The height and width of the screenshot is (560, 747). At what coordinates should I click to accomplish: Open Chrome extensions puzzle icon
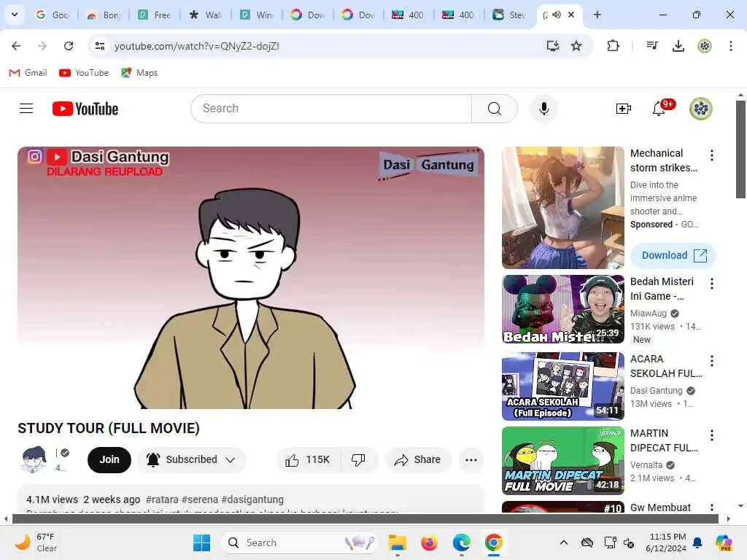[x=613, y=46]
